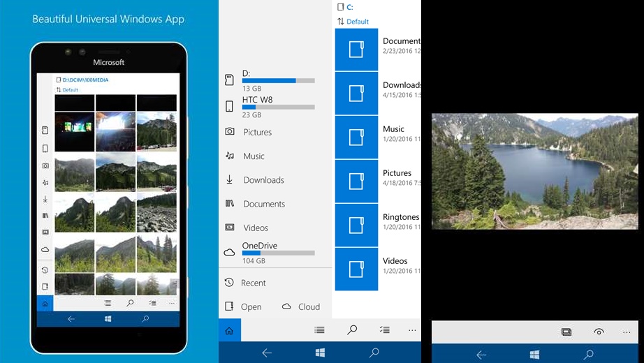
Task: Open the Pictures library in the sidebar
Action: tap(257, 132)
